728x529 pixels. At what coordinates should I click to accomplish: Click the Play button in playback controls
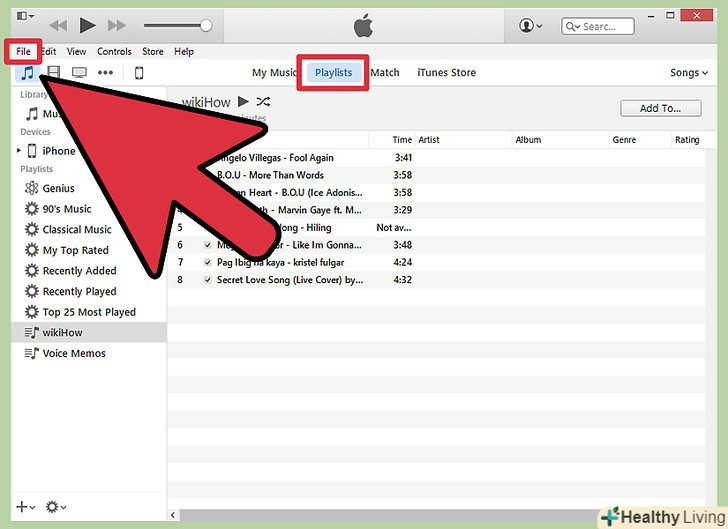pyautogui.click(x=87, y=25)
